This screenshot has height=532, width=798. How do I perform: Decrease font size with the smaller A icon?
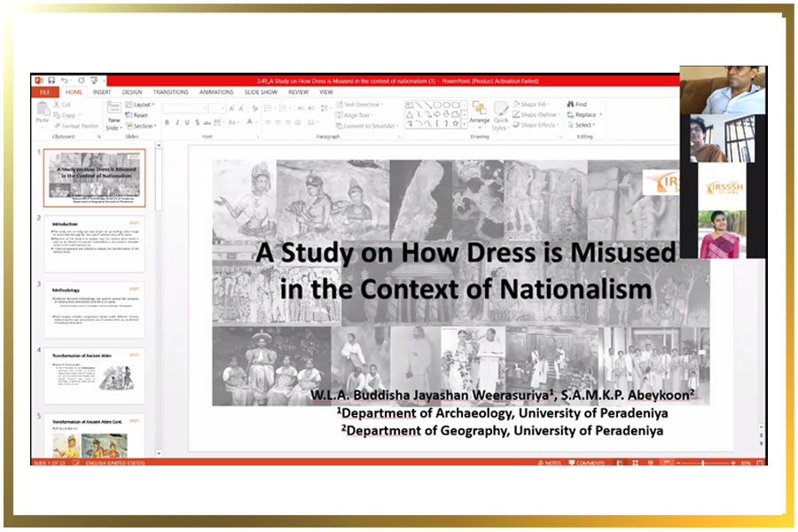pos(242,108)
